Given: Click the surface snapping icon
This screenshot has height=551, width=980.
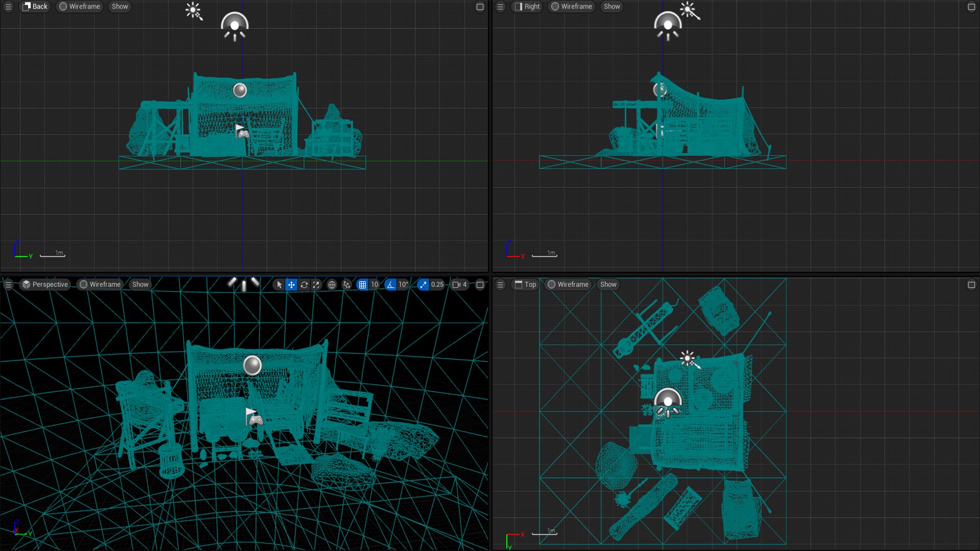Looking at the screenshot, I should point(347,285).
